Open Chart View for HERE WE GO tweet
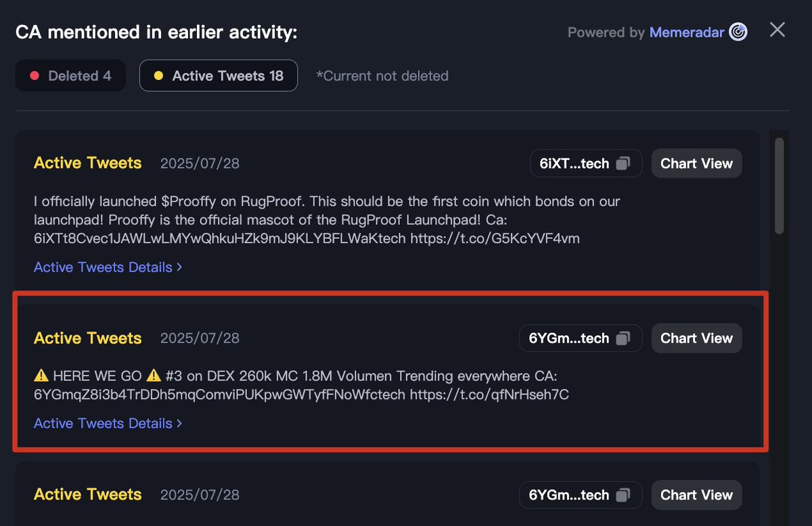The height and width of the screenshot is (526, 812). pyautogui.click(x=696, y=338)
